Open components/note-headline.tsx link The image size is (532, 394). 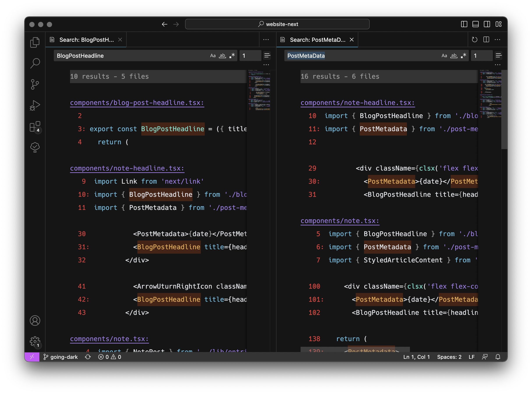point(127,168)
